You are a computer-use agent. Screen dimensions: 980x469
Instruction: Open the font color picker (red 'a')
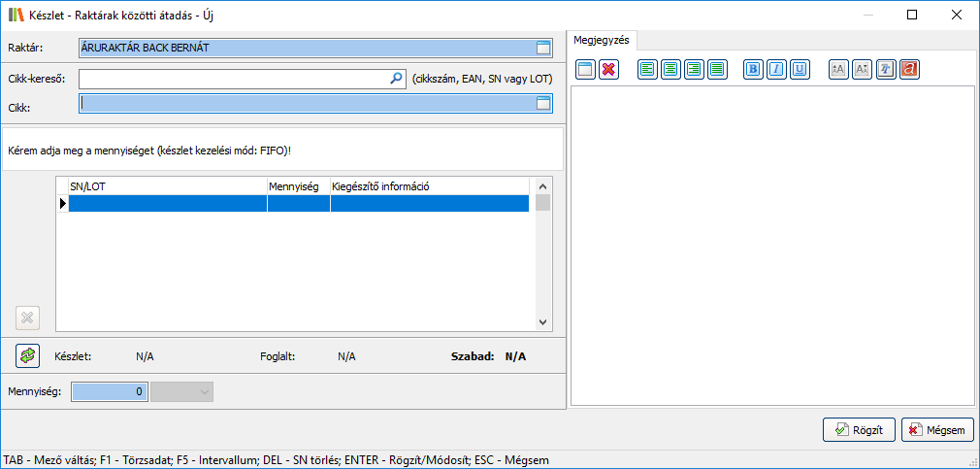[x=909, y=69]
